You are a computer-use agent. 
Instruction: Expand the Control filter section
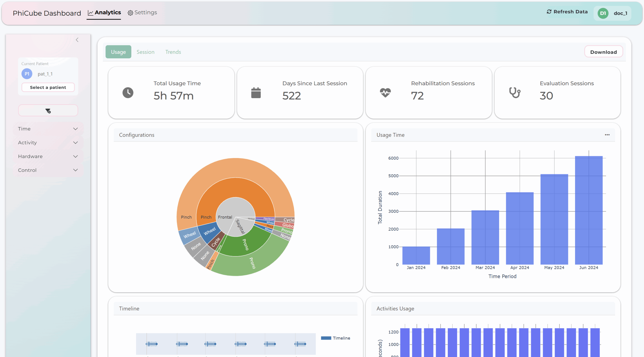48,170
